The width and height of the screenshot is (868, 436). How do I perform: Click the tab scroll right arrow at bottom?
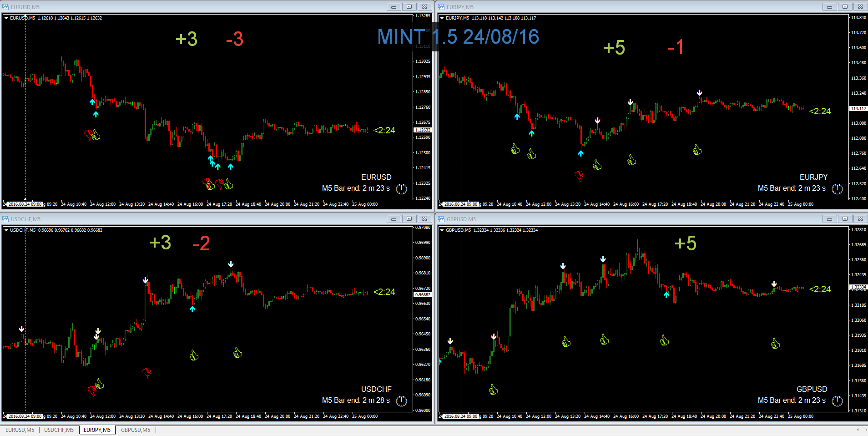tap(864, 430)
